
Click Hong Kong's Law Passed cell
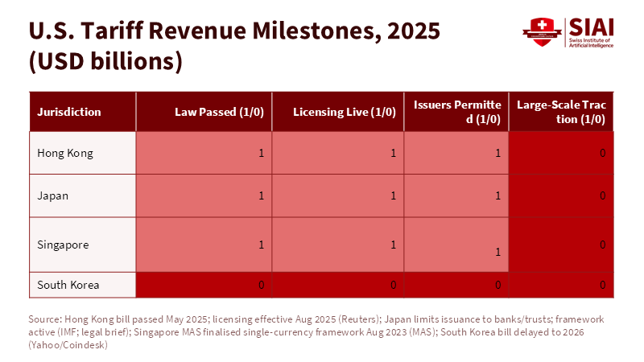coord(204,153)
